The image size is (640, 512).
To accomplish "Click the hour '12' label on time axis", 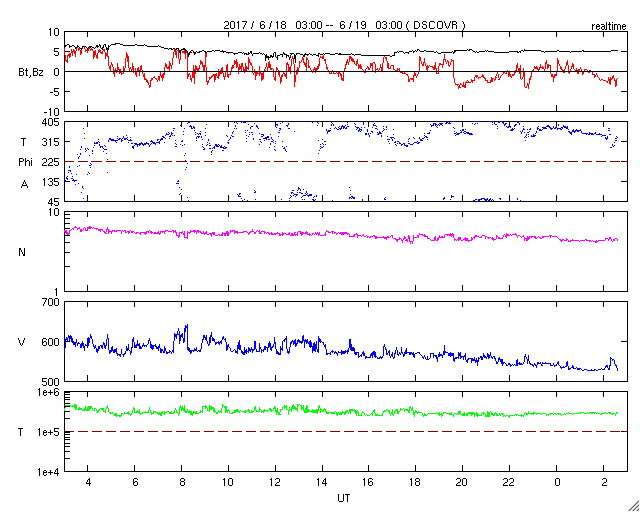I will 275,483.
